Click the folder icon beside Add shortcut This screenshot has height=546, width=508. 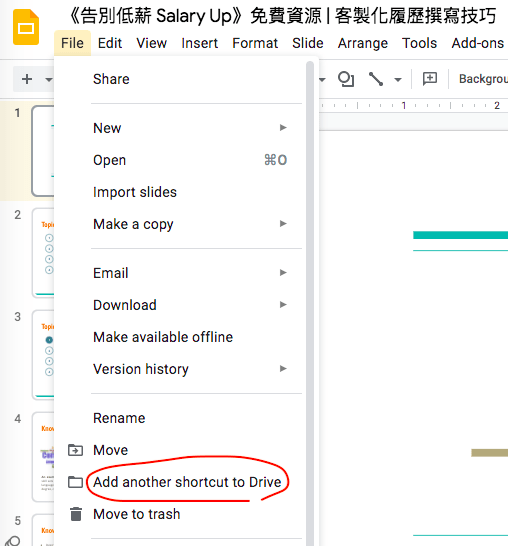(x=75, y=482)
